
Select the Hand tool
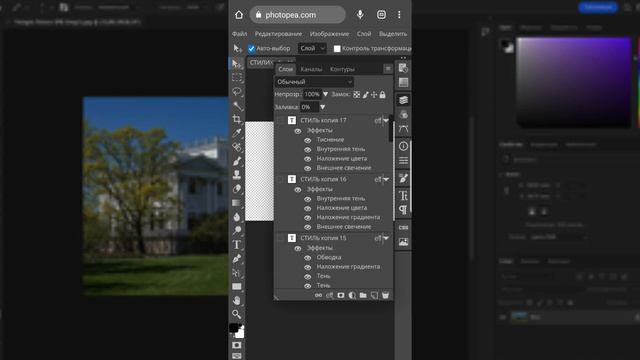point(237,300)
